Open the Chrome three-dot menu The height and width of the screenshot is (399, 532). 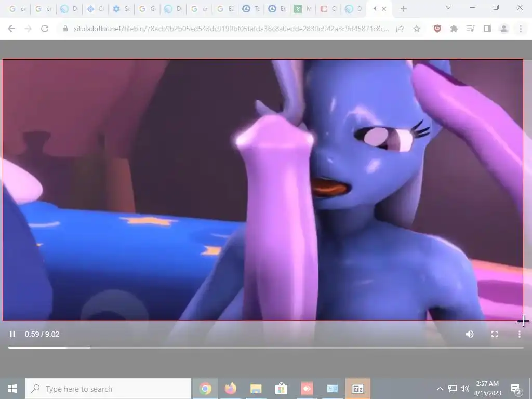521,29
